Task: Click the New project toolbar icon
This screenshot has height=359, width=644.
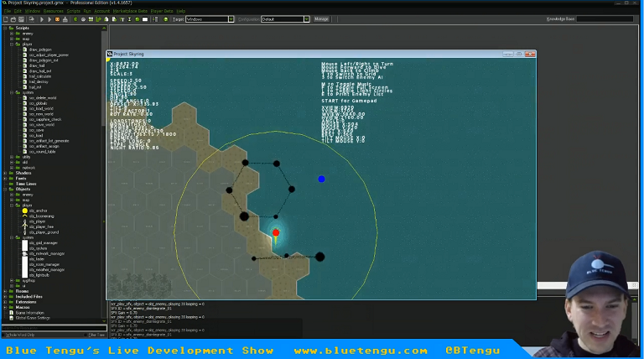Action: (x=5, y=19)
